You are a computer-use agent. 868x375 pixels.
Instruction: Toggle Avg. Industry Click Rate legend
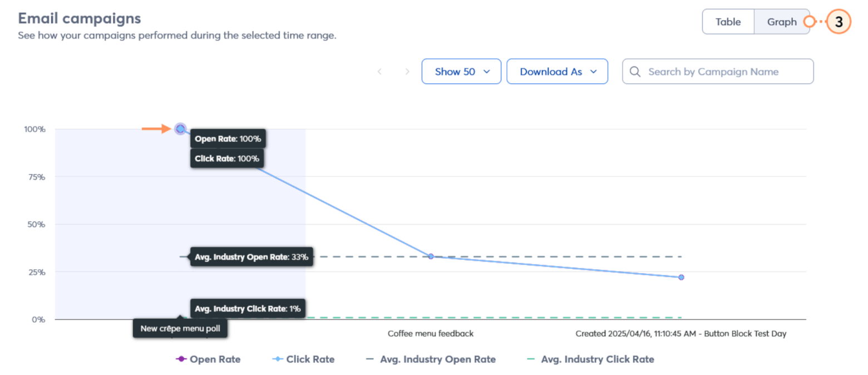[x=590, y=359]
